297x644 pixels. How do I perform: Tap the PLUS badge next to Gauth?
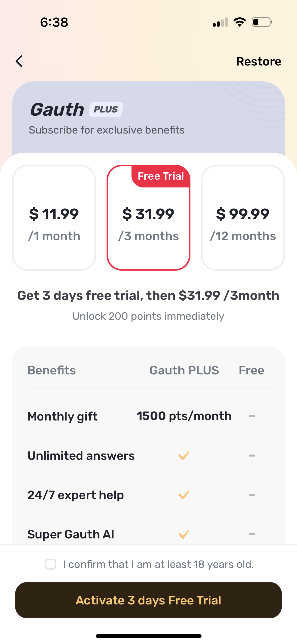point(106,109)
